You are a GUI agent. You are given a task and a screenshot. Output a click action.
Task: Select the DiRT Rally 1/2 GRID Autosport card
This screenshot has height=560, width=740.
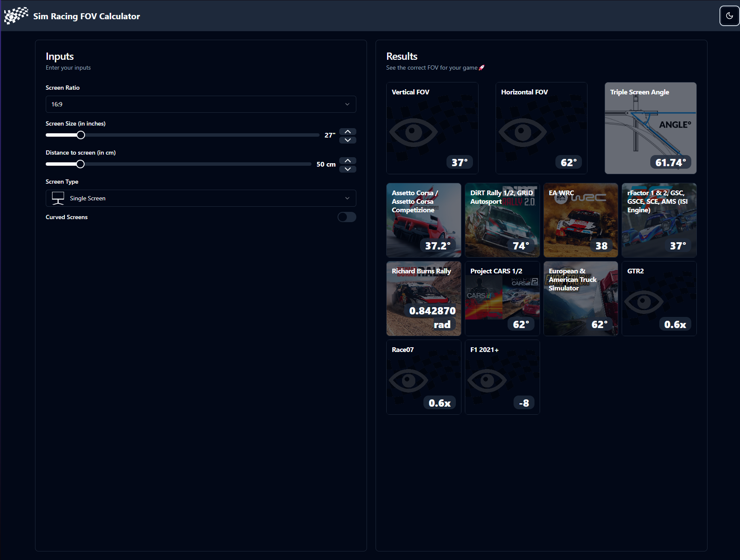click(502, 220)
